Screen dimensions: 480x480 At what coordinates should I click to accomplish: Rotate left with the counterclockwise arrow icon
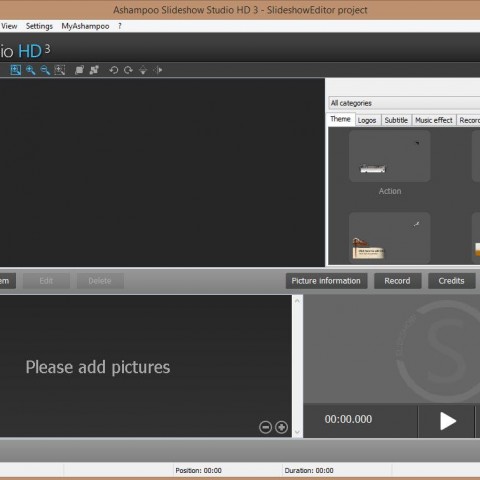[x=114, y=70]
